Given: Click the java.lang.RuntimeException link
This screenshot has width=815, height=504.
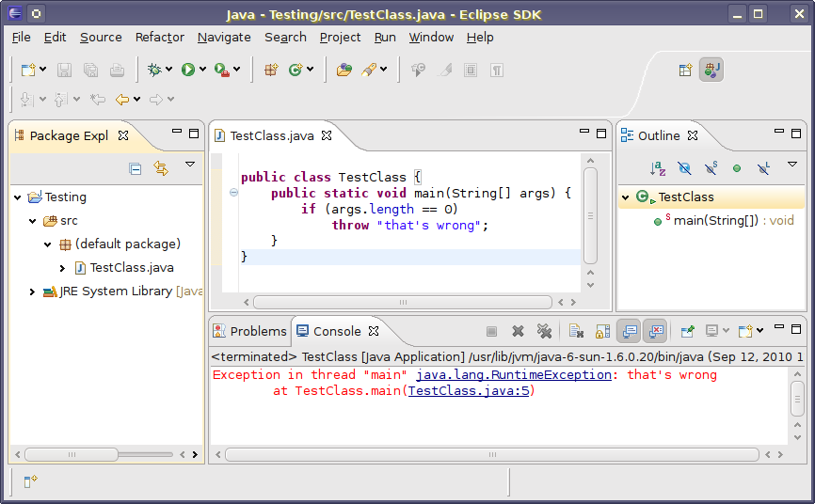Looking at the screenshot, I should [x=513, y=375].
